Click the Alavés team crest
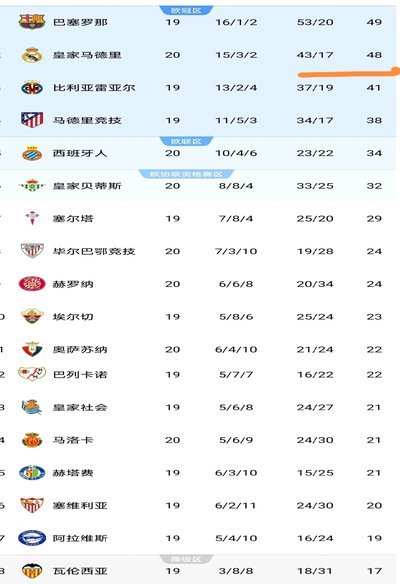The image size is (400, 584). pyautogui.click(x=32, y=538)
